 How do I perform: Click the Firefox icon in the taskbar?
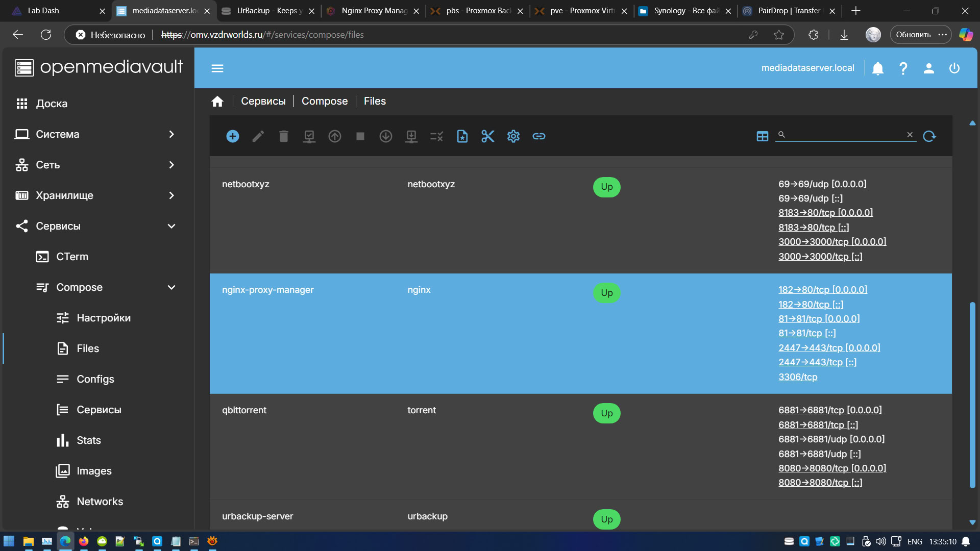pos(84,541)
